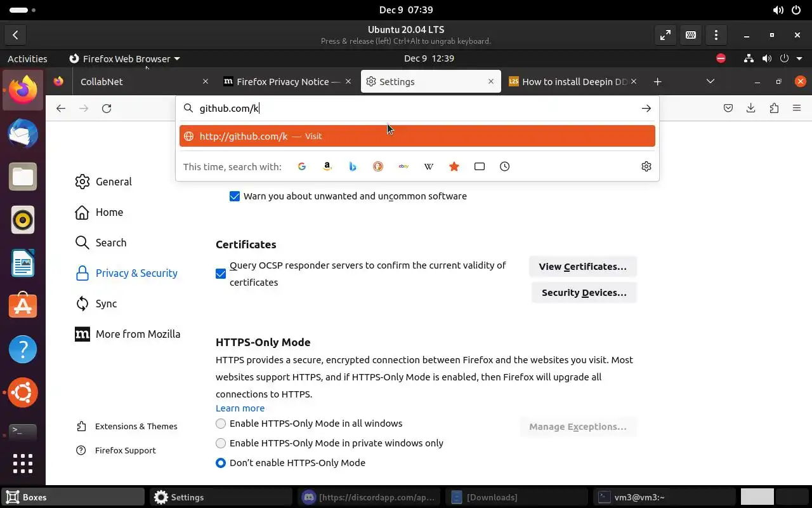812x508 pixels.
Task: Visit suggested http://github.com/k result
Action: tap(417, 136)
